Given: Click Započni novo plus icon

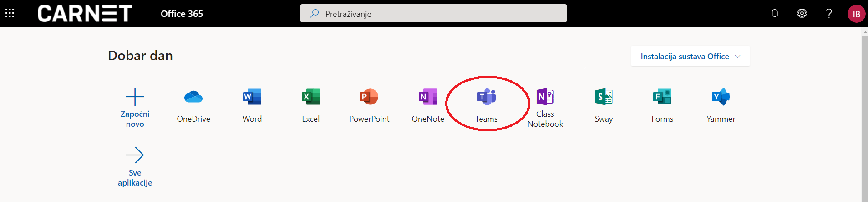Looking at the screenshot, I should pos(135,97).
